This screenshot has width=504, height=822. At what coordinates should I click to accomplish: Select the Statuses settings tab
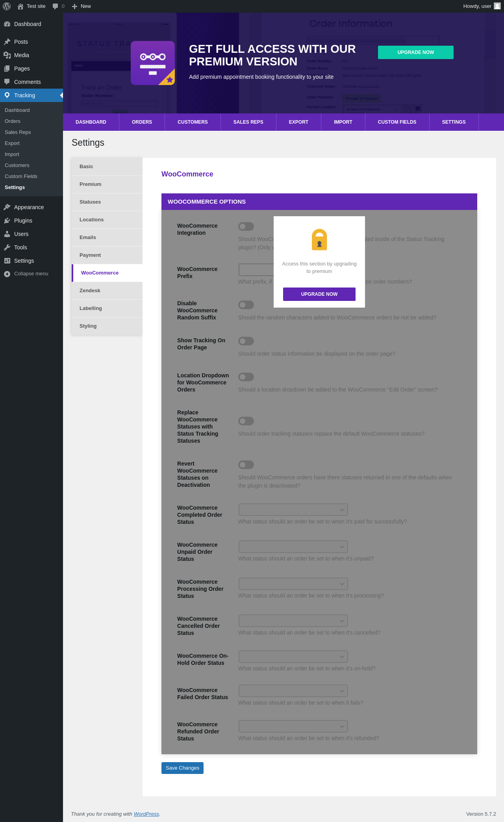click(107, 202)
